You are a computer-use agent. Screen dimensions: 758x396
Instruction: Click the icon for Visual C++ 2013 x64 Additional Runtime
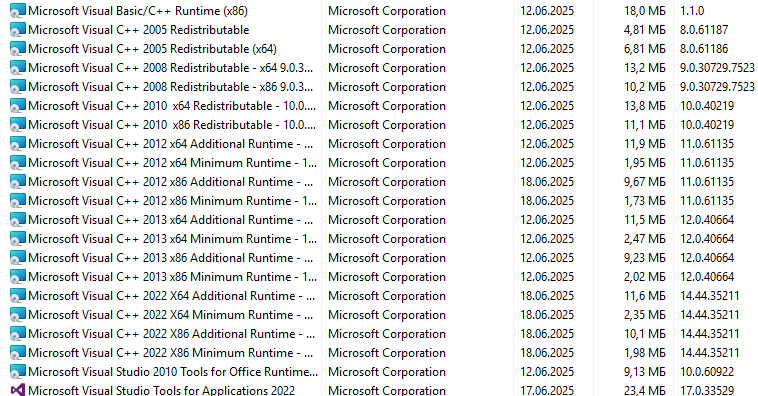(17, 220)
